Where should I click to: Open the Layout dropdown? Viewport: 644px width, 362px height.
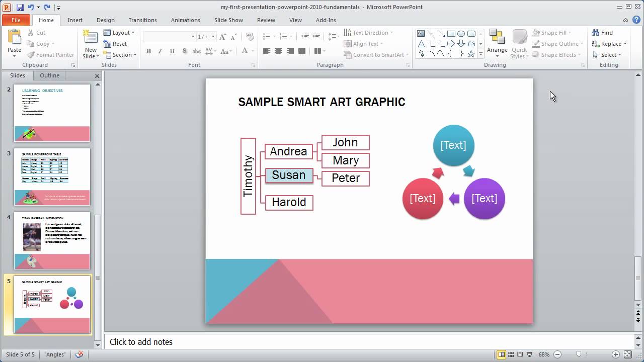tap(119, 33)
